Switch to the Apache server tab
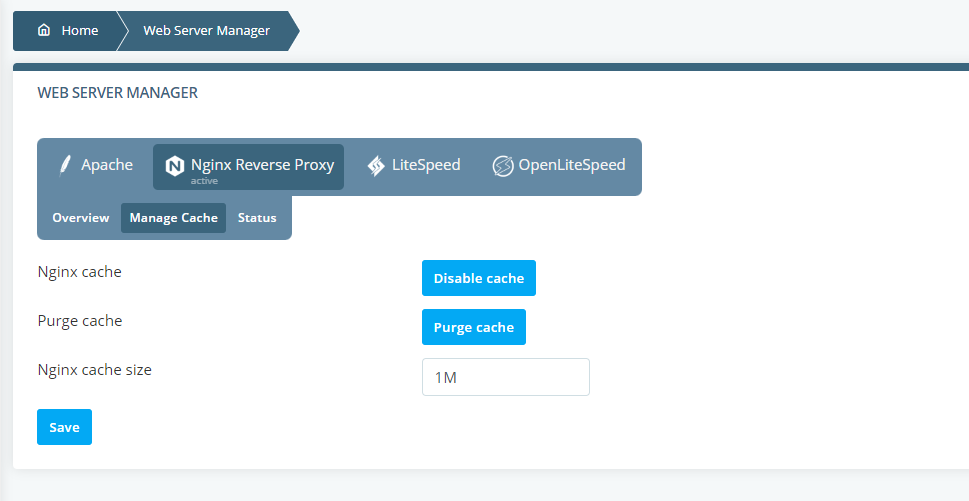This screenshot has height=501, width=969. click(x=95, y=167)
